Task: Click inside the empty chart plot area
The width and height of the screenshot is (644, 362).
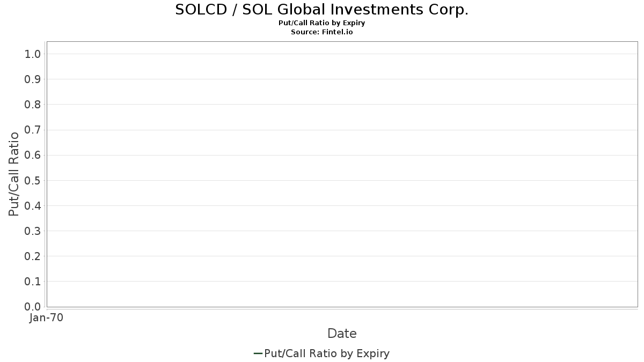Action: (x=342, y=174)
